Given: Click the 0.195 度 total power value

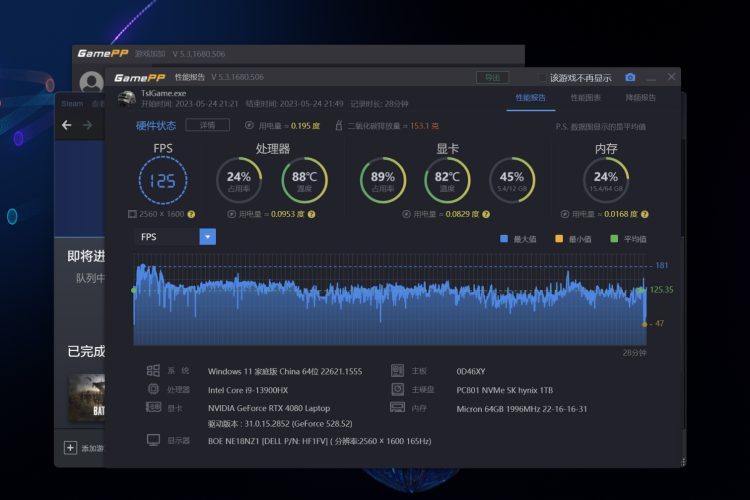Looking at the screenshot, I should (x=305, y=126).
